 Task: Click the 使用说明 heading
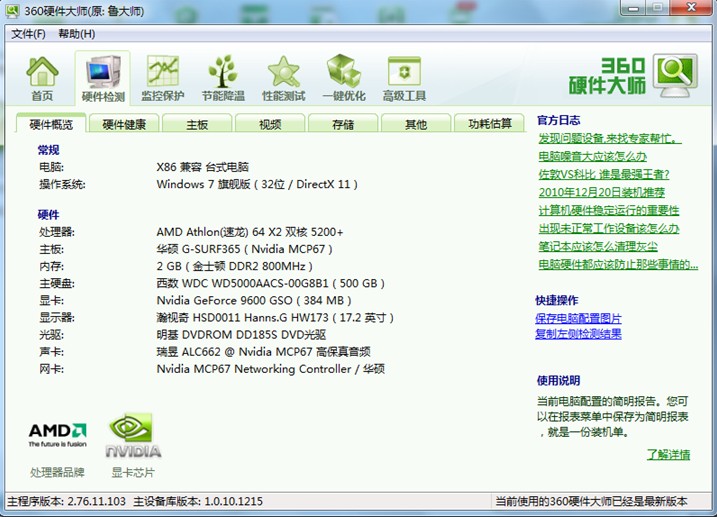[558, 380]
